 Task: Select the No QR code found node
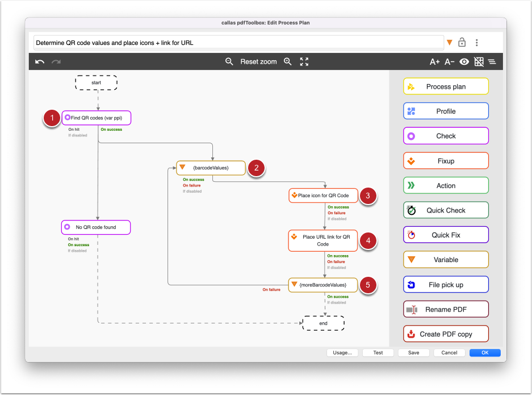coord(96,227)
